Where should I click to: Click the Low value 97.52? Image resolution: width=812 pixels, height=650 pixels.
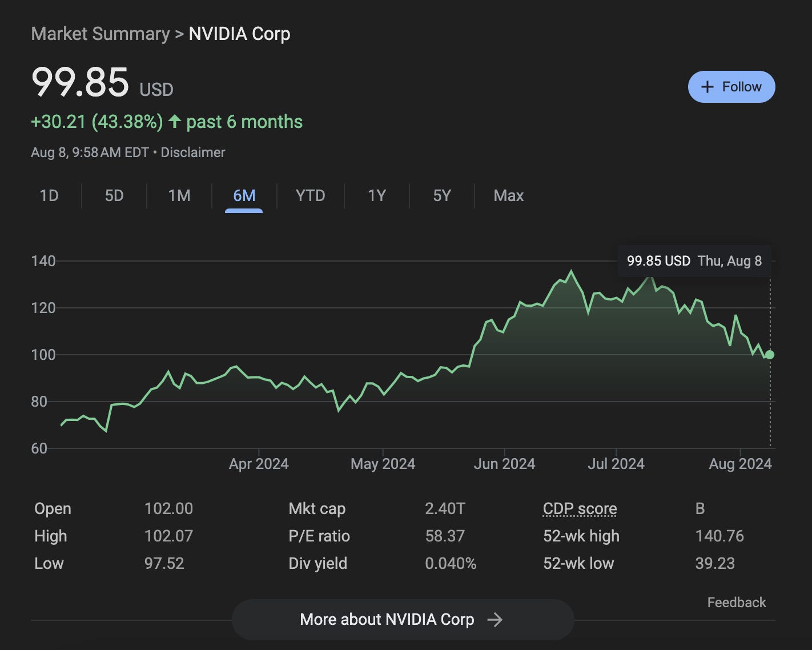click(164, 563)
